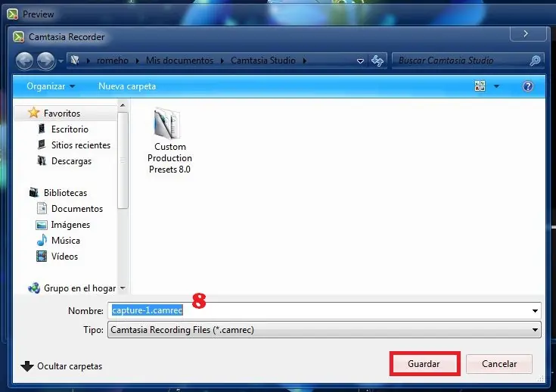Click the Escritorio icon
The width and height of the screenshot is (556, 392).
(42, 129)
